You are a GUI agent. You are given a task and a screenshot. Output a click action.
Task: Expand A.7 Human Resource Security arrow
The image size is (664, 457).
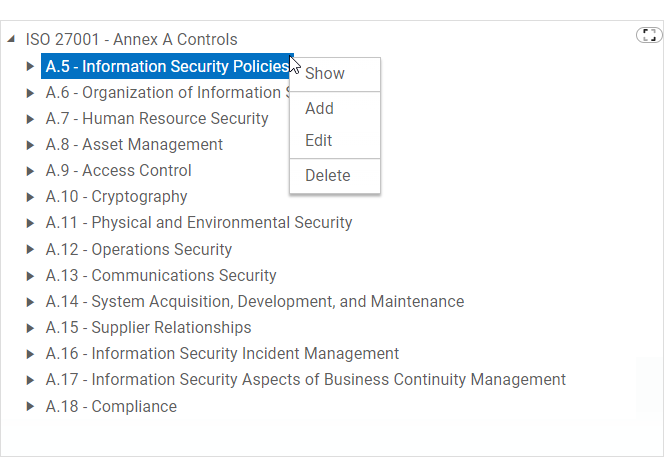[31, 119]
